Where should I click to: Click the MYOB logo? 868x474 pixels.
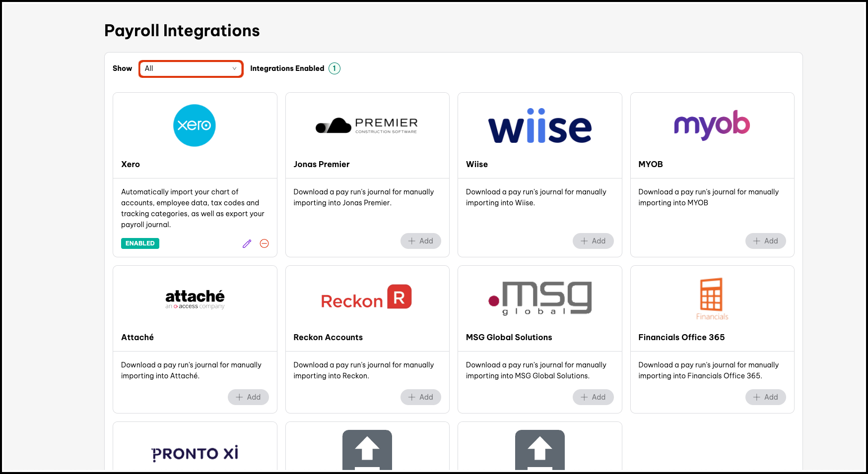tap(712, 124)
